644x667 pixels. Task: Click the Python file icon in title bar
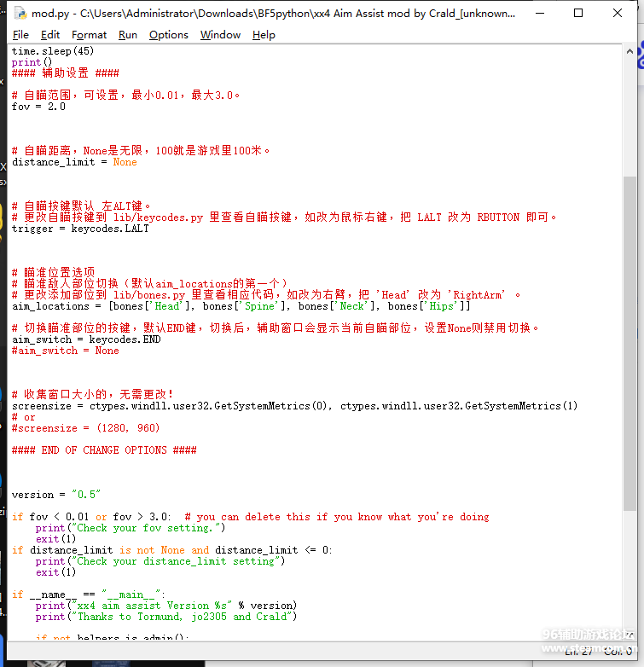pyautogui.click(x=19, y=14)
